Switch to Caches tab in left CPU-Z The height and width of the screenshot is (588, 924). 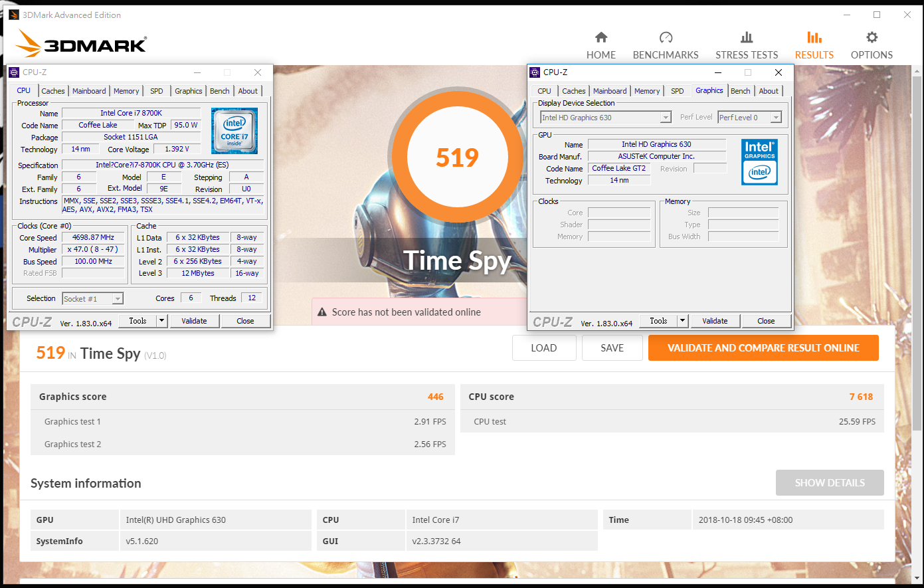(53, 91)
